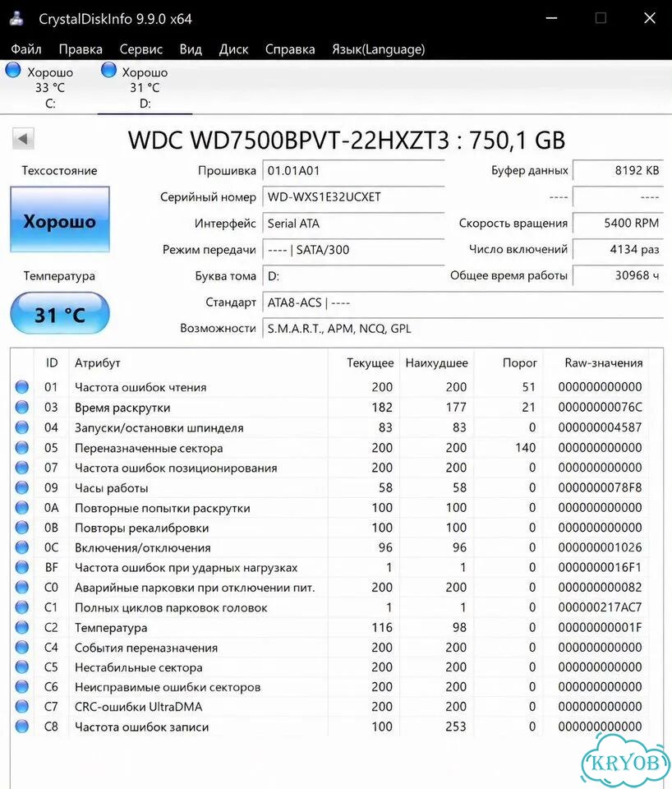Click status circle for Переназначенные сектора
The height and width of the screenshot is (789, 672).
pyautogui.click(x=21, y=447)
